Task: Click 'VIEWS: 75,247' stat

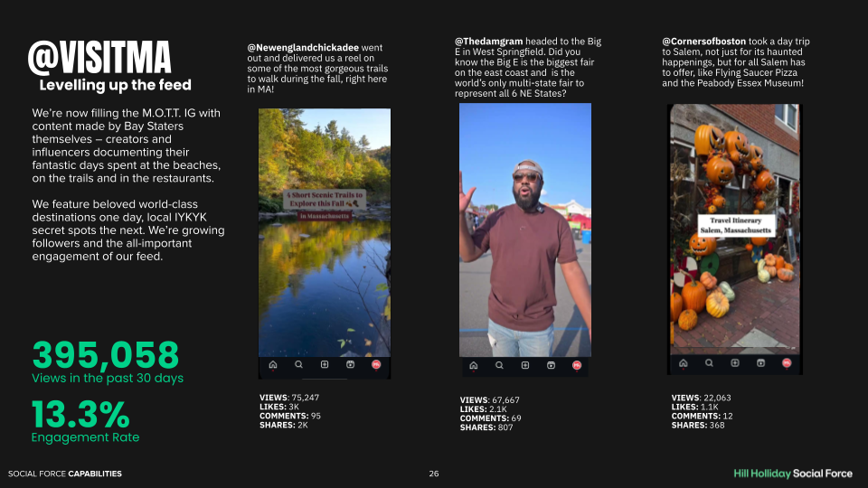Action: click(x=289, y=398)
